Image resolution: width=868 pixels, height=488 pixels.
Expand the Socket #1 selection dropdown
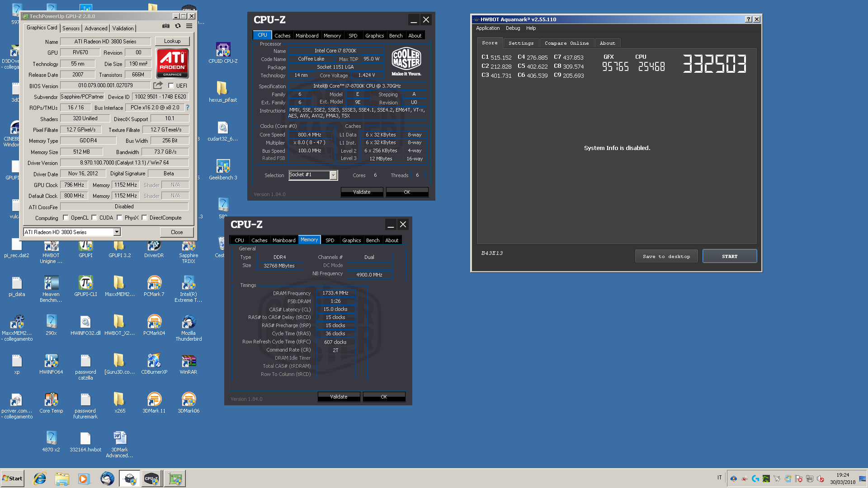click(x=333, y=175)
